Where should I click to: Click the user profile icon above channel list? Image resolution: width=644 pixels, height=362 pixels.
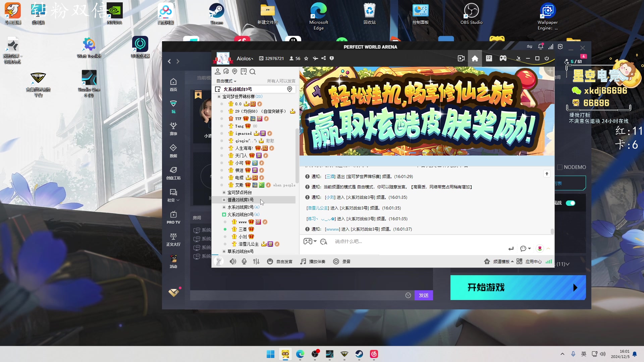(x=217, y=71)
